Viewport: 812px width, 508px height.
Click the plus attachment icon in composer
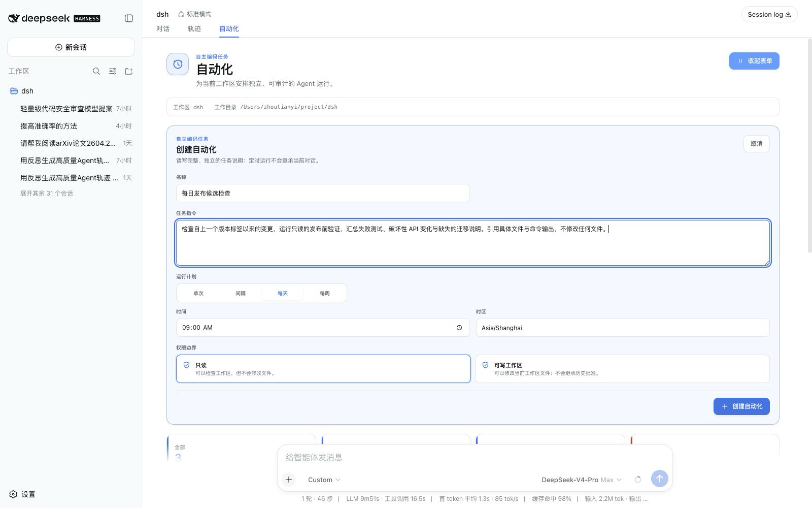pos(289,480)
